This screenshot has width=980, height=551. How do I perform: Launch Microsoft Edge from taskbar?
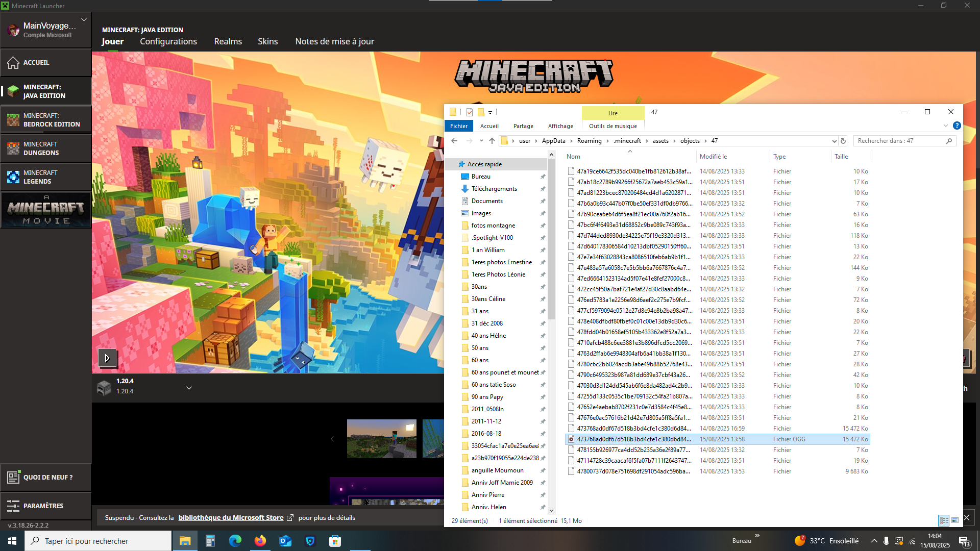[235, 541]
